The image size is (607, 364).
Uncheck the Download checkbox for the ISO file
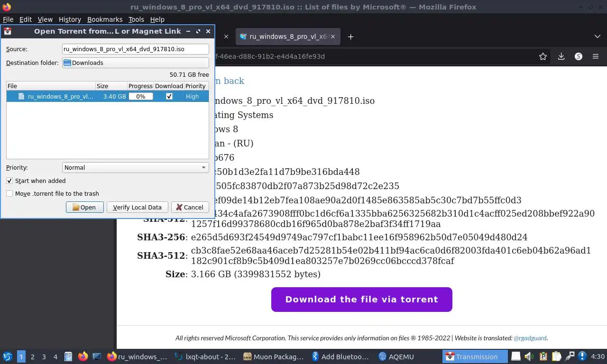[169, 96]
